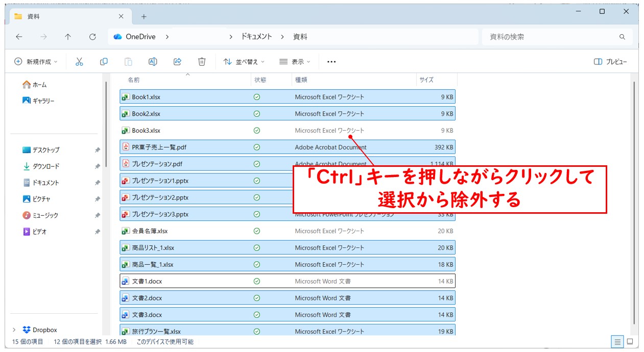Delete selected files with the trash icon
The image size is (644, 352).
coord(202,61)
